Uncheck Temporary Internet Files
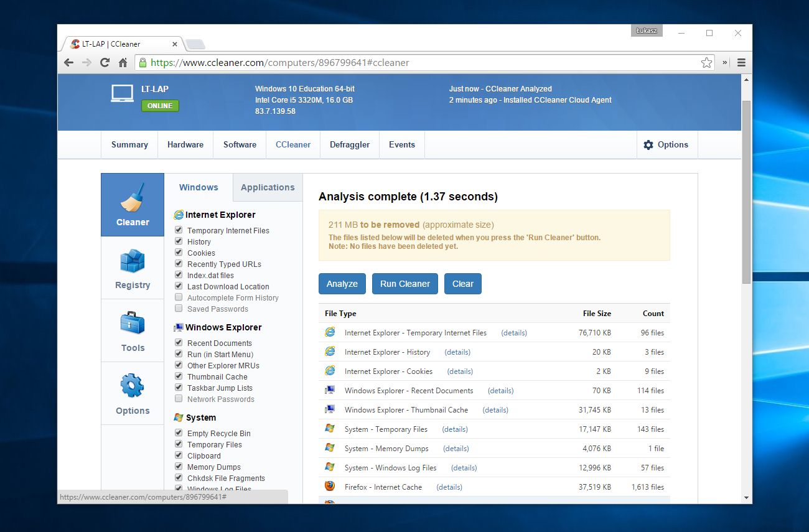Viewport: 809px width, 532px height. [179, 230]
